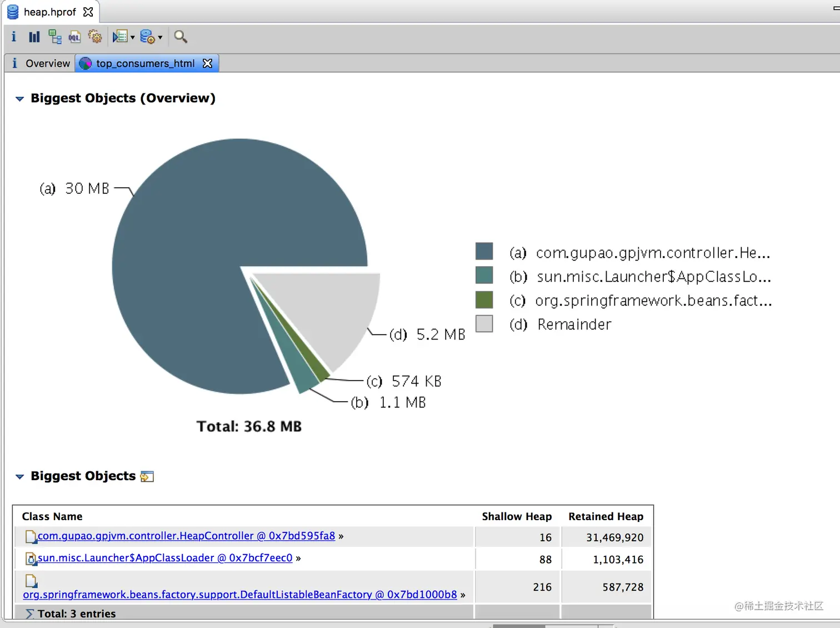Click the Run Expert System Test icon
Viewport: 840px width, 628px height.
coord(120,37)
